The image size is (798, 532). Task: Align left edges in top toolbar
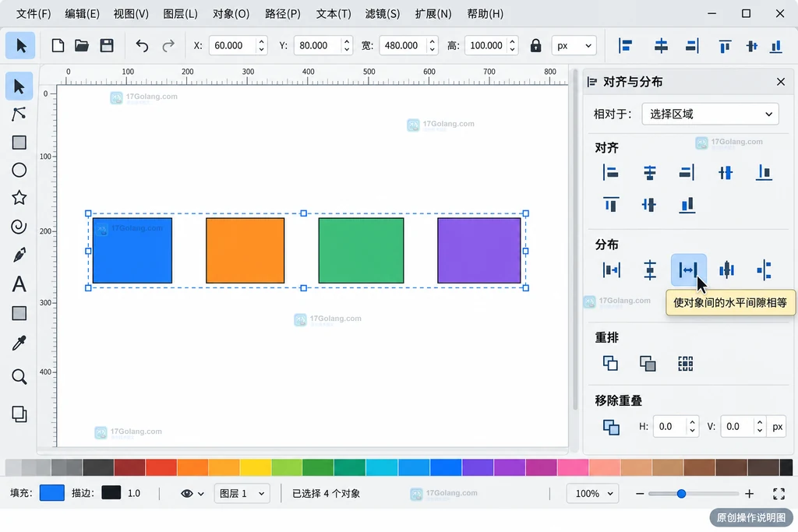625,46
